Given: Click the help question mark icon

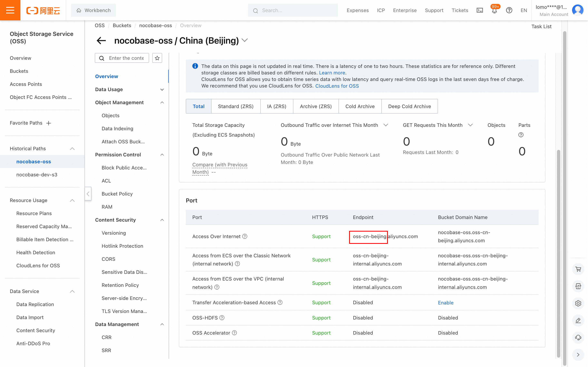Looking at the screenshot, I should point(509,10).
